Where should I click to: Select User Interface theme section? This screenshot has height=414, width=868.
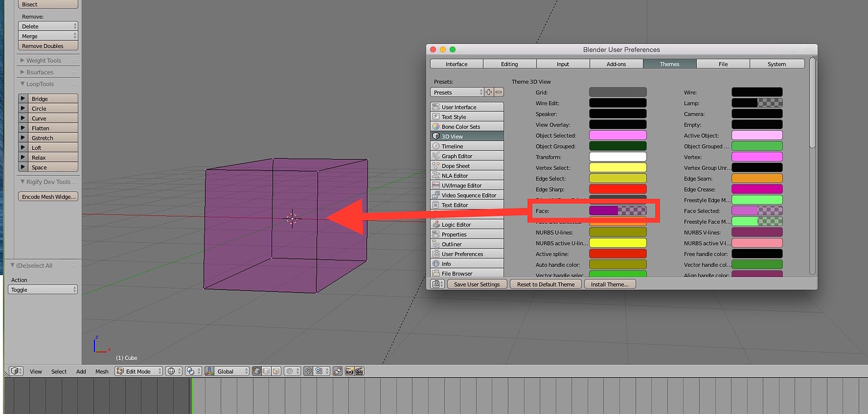click(x=467, y=107)
